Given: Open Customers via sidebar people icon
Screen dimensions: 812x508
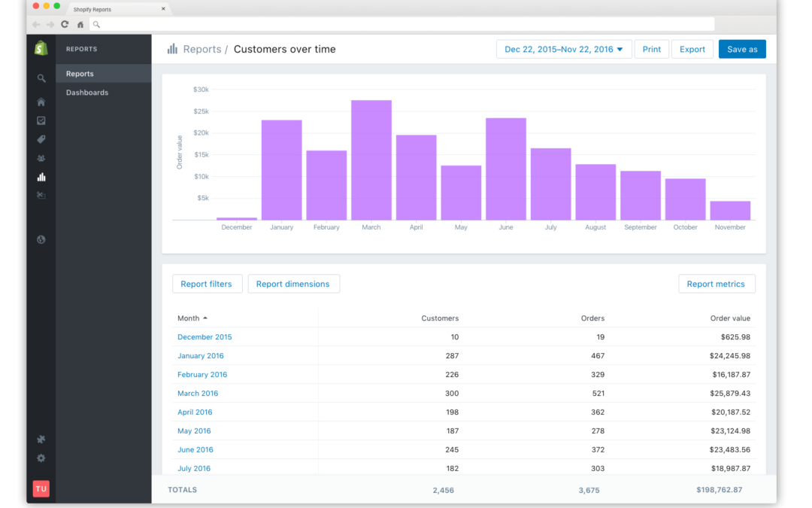Looking at the screenshot, I should [x=41, y=158].
